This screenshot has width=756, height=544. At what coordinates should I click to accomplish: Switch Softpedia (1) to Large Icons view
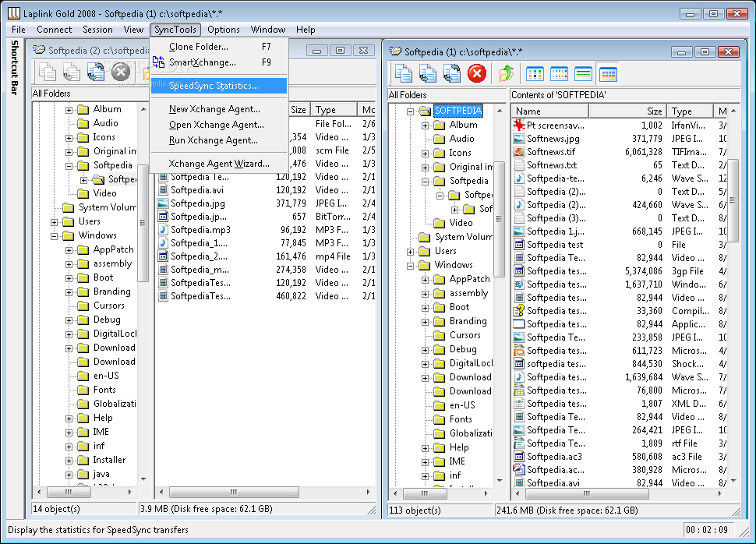tap(535, 74)
